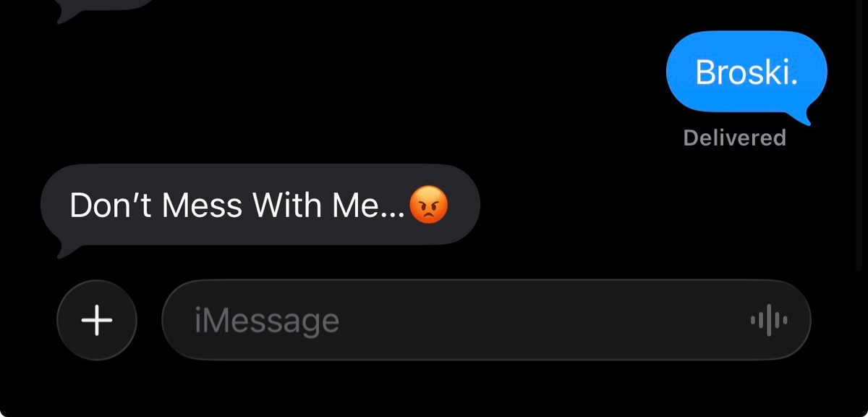Select the angry face emoji
Image resolution: width=868 pixels, height=417 pixels.
429,206
